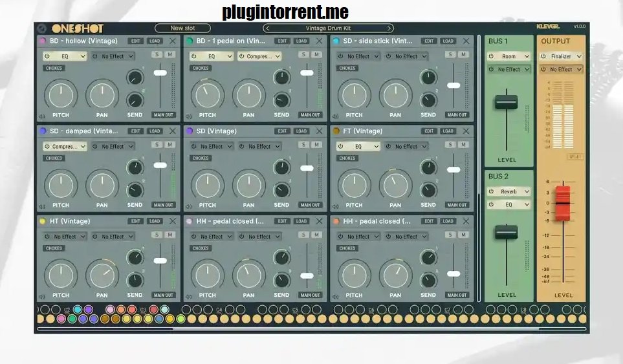Click the volume fader of SD - side stick
The width and height of the screenshot is (623, 364).
tap(454, 85)
